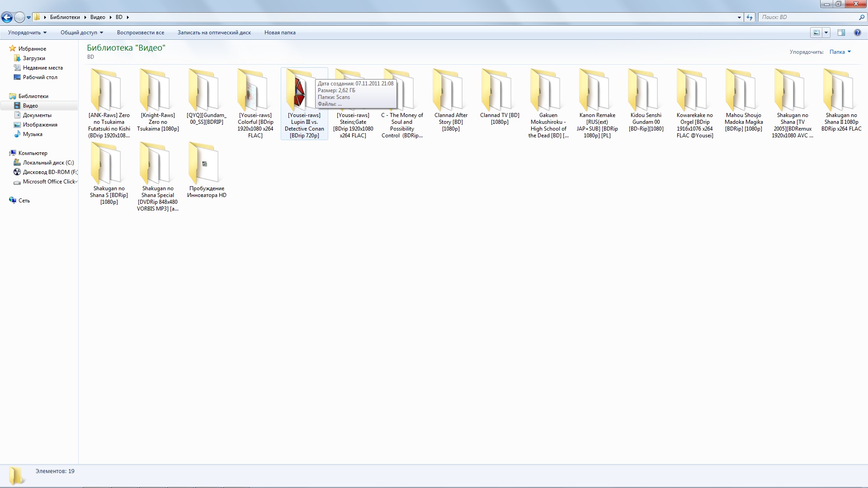The width and height of the screenshot is (868, 488).
Task: Select 'Kanon Remake' folder
Action: [x=597, y=103]
